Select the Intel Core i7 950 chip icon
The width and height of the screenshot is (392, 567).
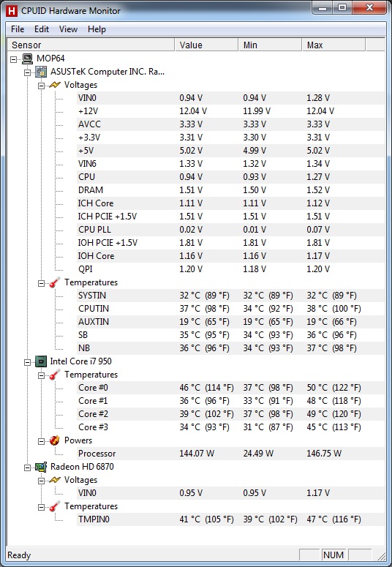pos(41,361)
